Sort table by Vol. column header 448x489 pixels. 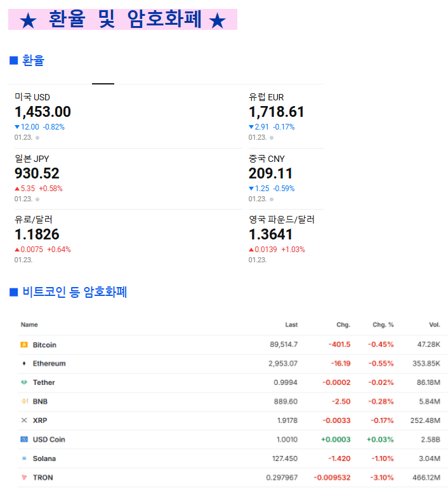[x=434, y=325]
